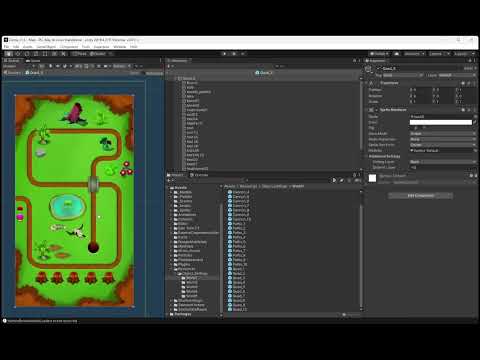Select the Assets root folder in Project

click(x=178, y=188)
